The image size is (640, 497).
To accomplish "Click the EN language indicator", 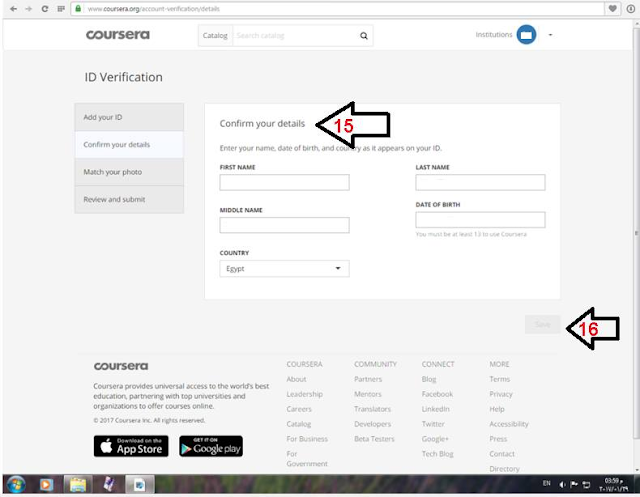I will (547, 484).
